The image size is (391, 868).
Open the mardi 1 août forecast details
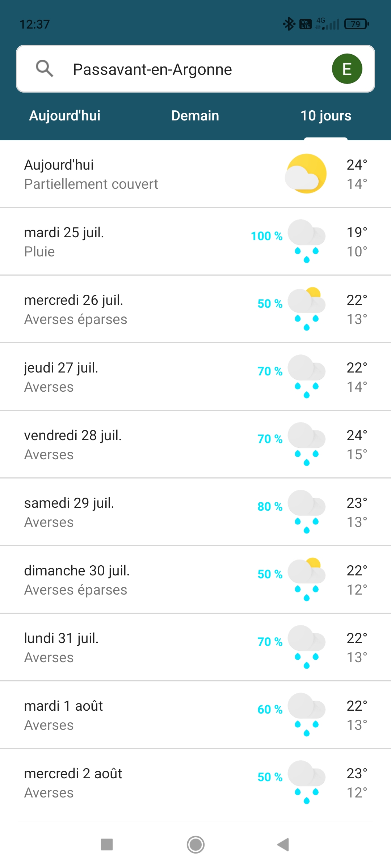pos(145,715)
